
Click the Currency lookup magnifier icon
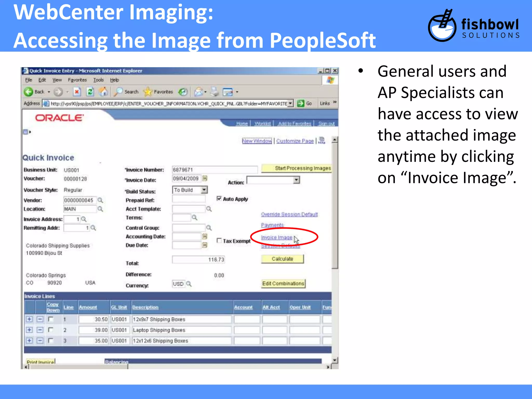(189, 284)
